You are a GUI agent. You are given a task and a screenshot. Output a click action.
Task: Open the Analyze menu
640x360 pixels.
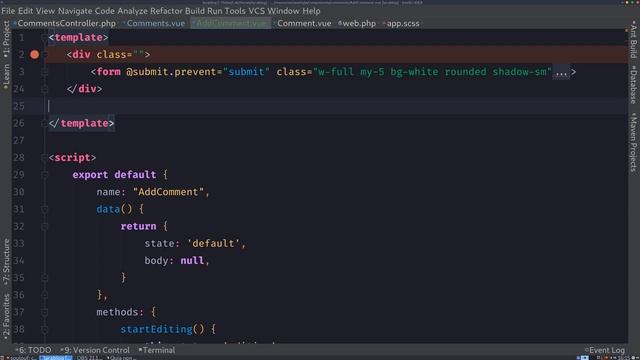pos(132,11)
